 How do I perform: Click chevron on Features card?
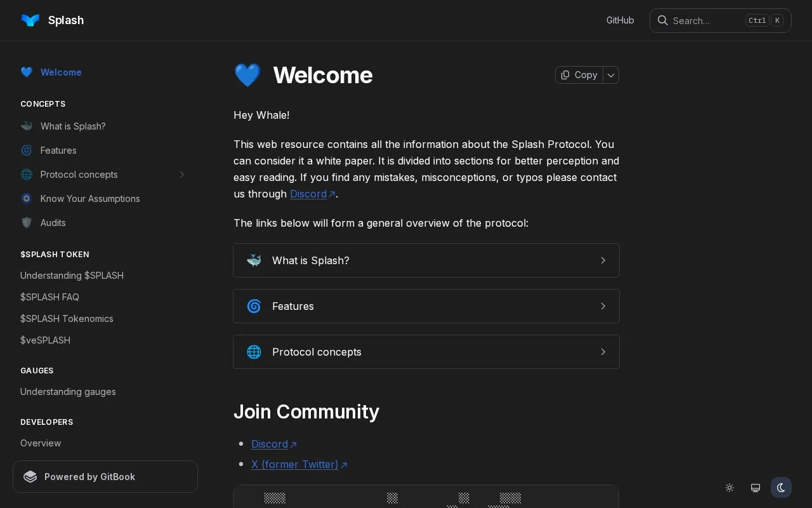[603, 306]
